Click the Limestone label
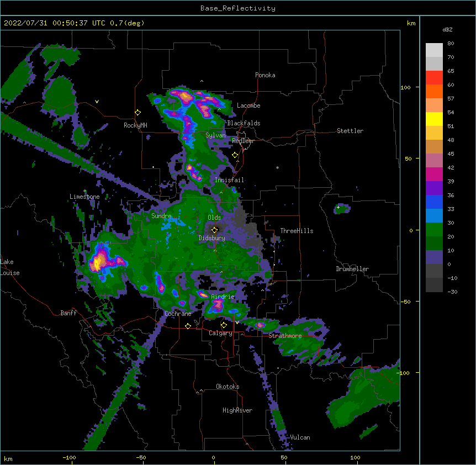 [84, 197]
